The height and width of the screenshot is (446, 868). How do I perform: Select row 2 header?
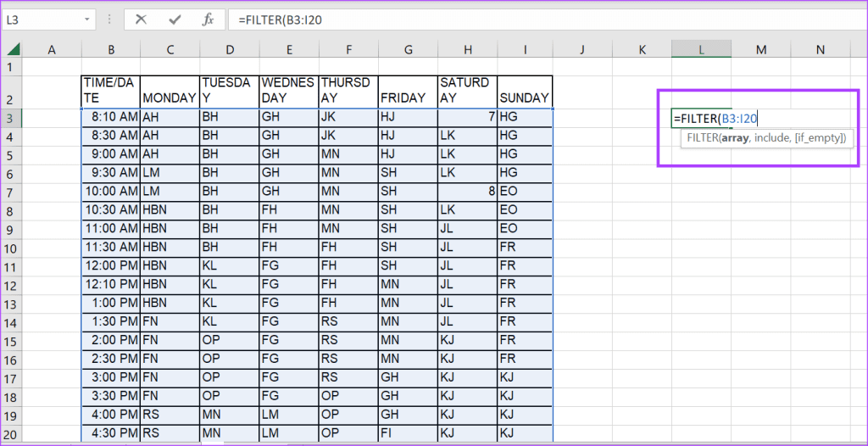pyautogui.click(x=10, y=91)
